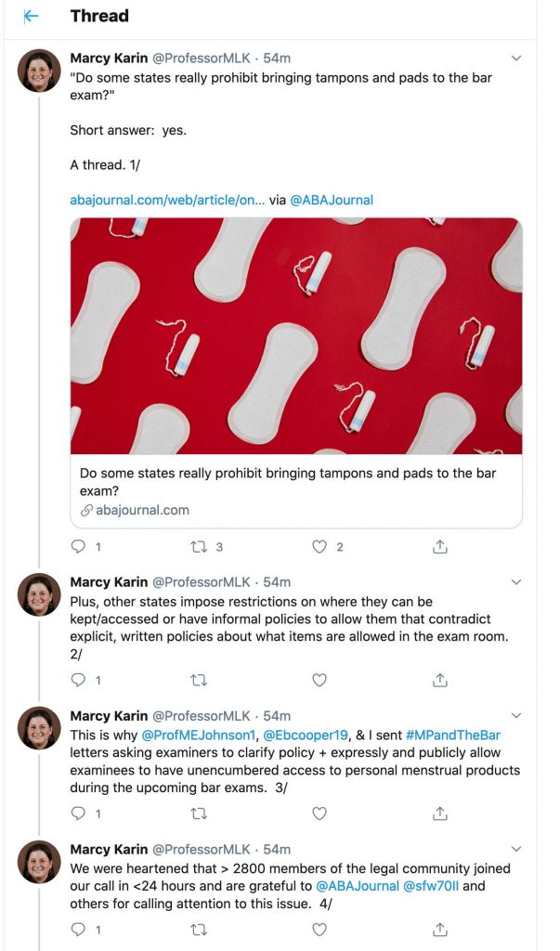Retweet the first tweet with 3 retweets

199,546
